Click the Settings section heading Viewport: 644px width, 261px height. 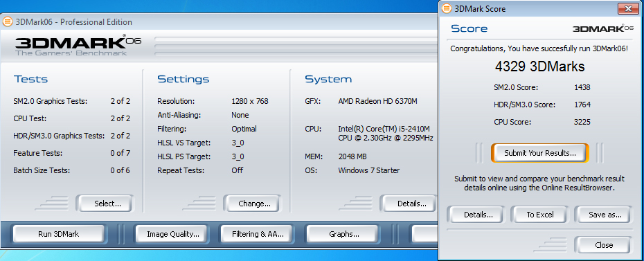coord(184,79)
